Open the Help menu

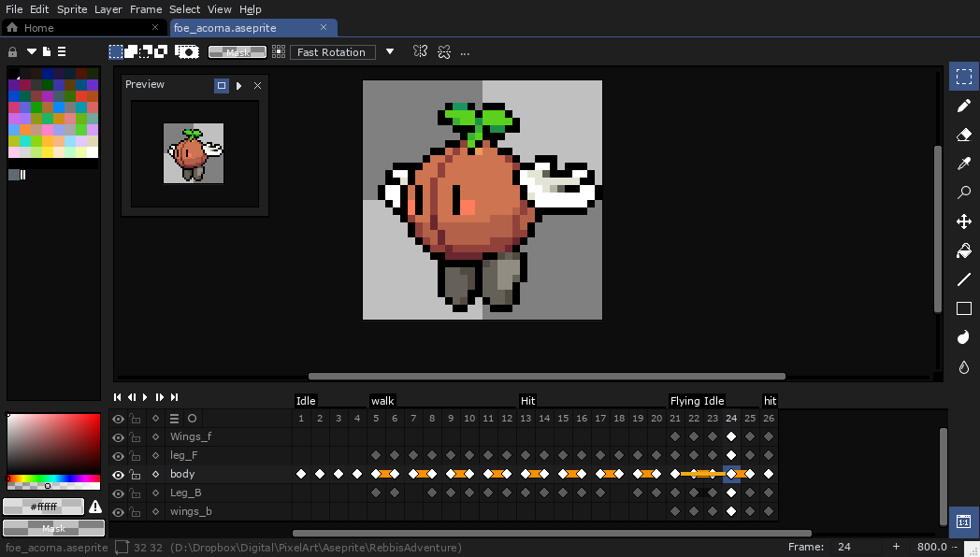(x=250, y=9)
